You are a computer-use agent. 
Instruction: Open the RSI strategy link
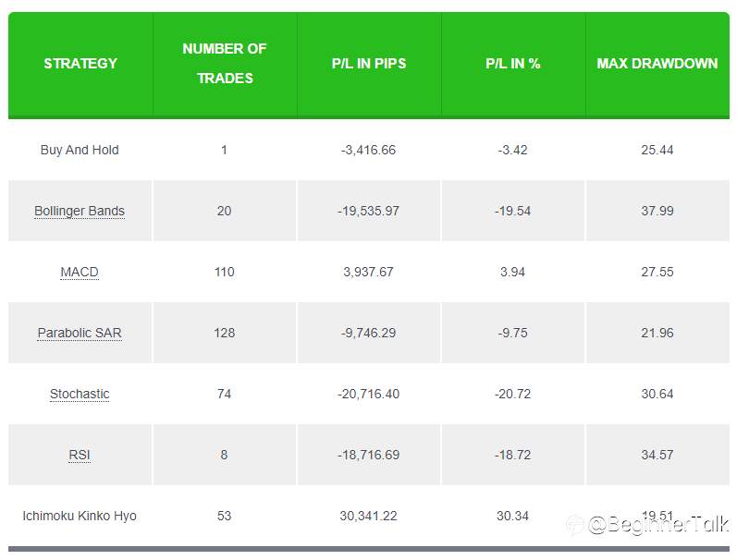[80, 455]
